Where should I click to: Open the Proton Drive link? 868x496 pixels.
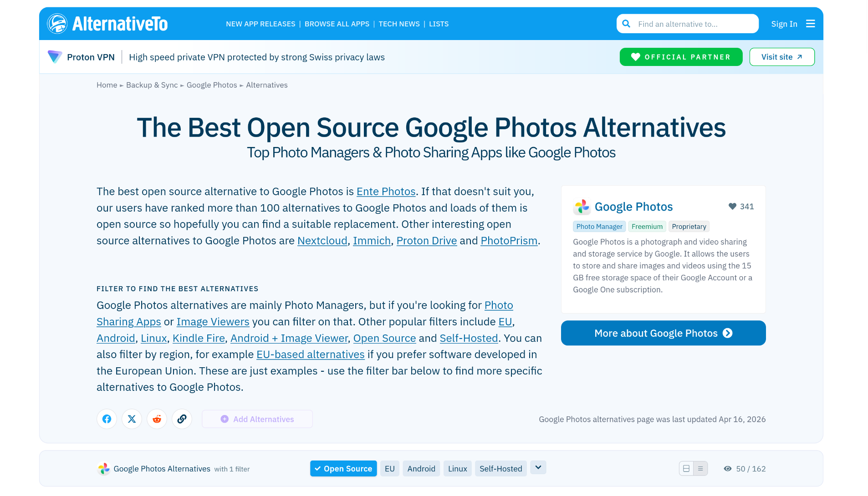tap(427, 241)
